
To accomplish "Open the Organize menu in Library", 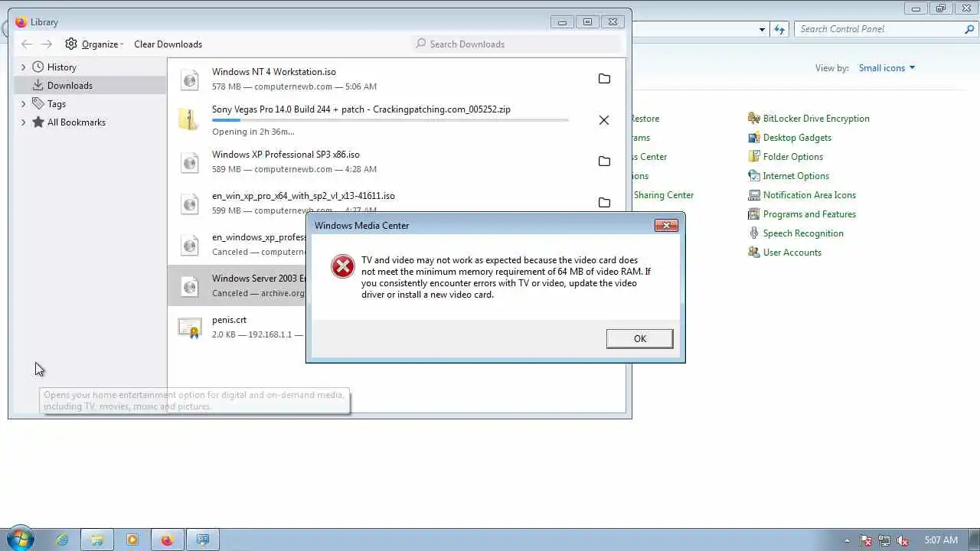I will (95, 44).
